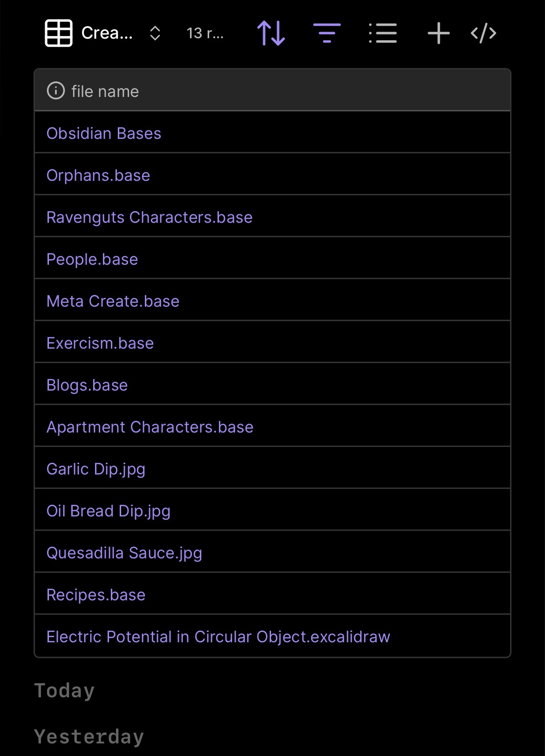Click the 13 results count
This screenshot has height=756, width=545.
tap(205, 33)
